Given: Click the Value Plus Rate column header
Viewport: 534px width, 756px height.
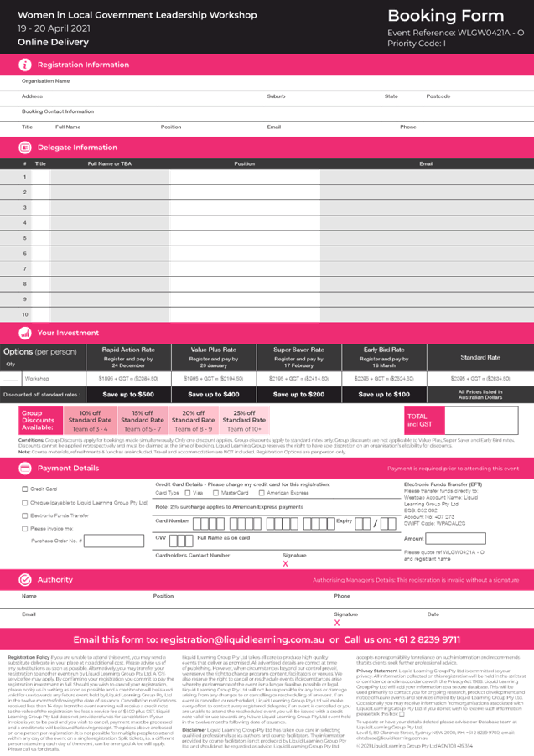Looking at the screenshot, I should [213, 357].
